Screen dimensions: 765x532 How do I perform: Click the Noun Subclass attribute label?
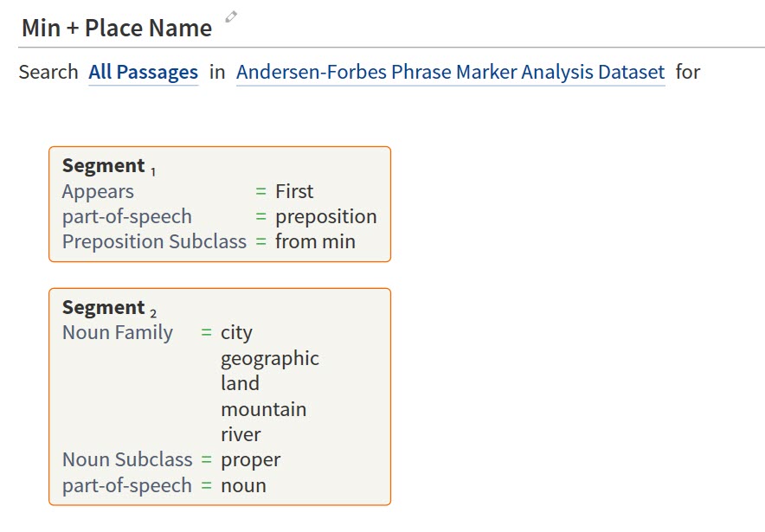127,459
